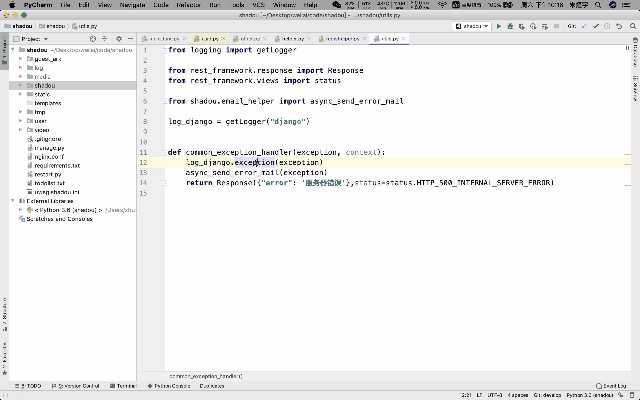Click the LF line separator widget
The height and width of the screenshot is (400, 640).
point(479,395)
